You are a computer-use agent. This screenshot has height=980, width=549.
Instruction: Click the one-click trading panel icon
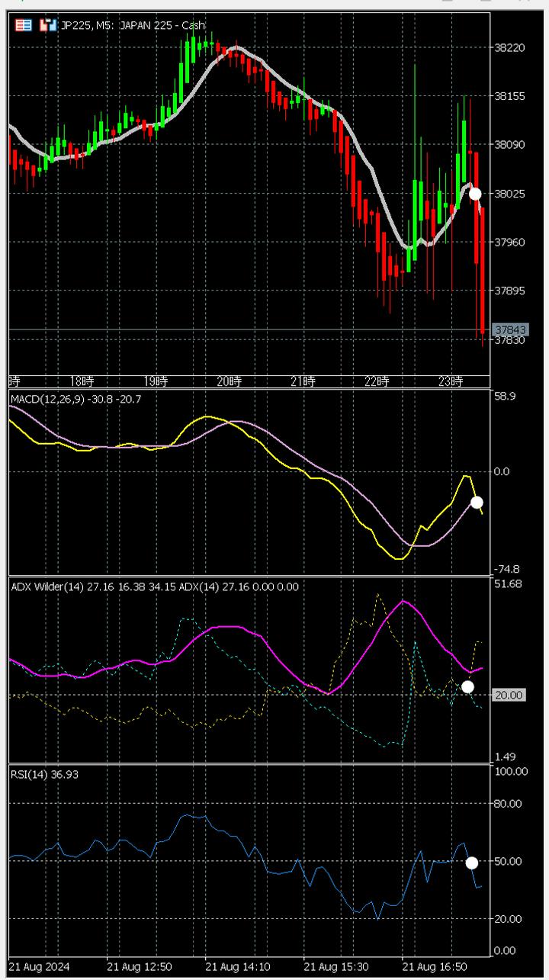(24, 25)
